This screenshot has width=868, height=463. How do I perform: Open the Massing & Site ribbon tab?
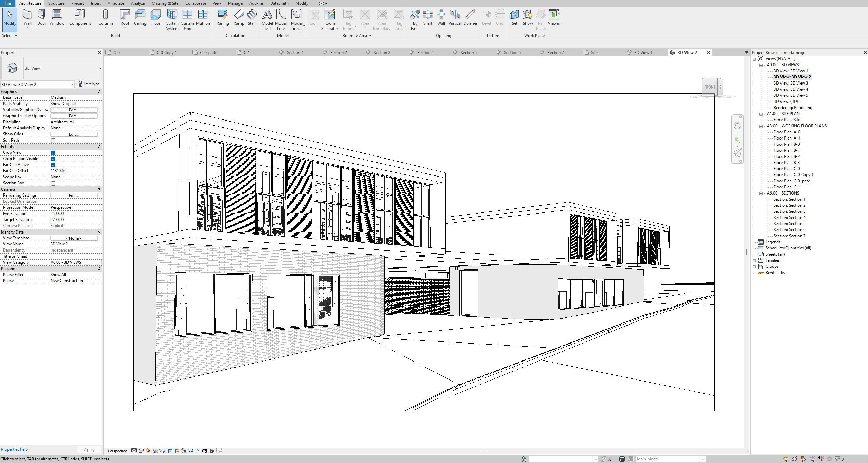(165, 3)
